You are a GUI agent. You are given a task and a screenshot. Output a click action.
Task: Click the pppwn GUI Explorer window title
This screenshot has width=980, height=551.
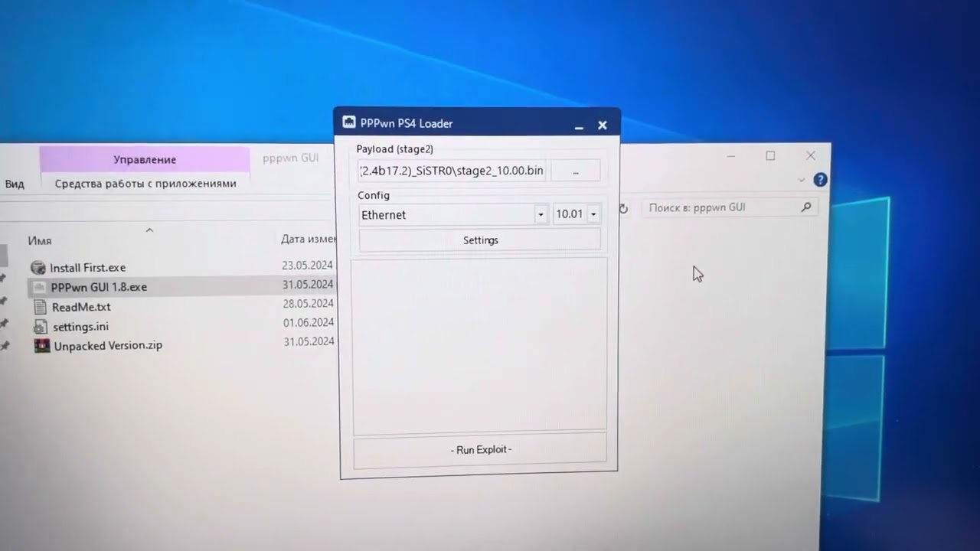pos(290,158)
